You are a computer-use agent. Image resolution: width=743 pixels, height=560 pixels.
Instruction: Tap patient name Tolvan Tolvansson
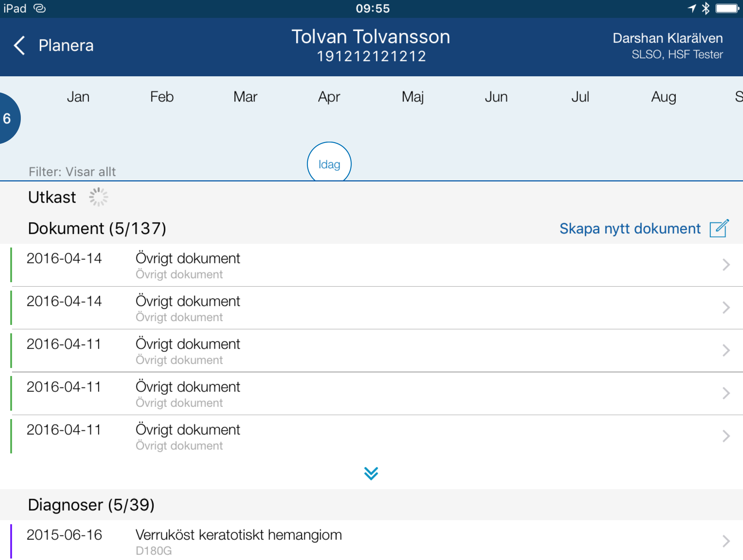[371, 37]
